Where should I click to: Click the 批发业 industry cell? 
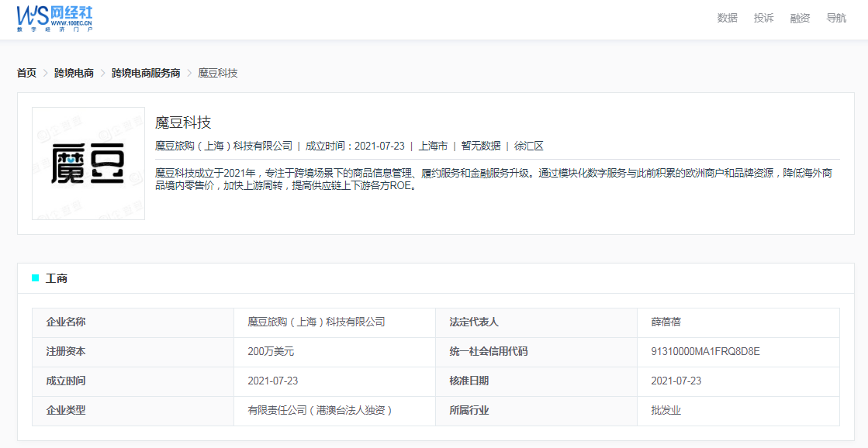[738, 411]
